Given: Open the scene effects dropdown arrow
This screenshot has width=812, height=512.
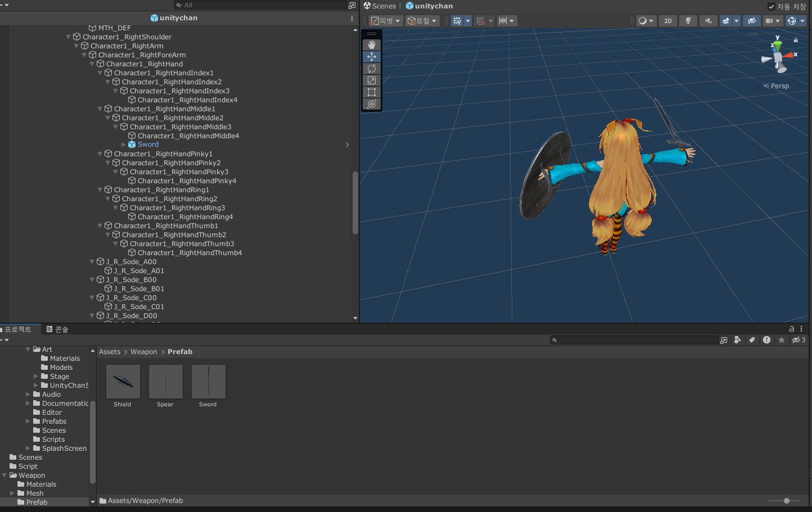Looking at the screenshot, I should [737, 21].
